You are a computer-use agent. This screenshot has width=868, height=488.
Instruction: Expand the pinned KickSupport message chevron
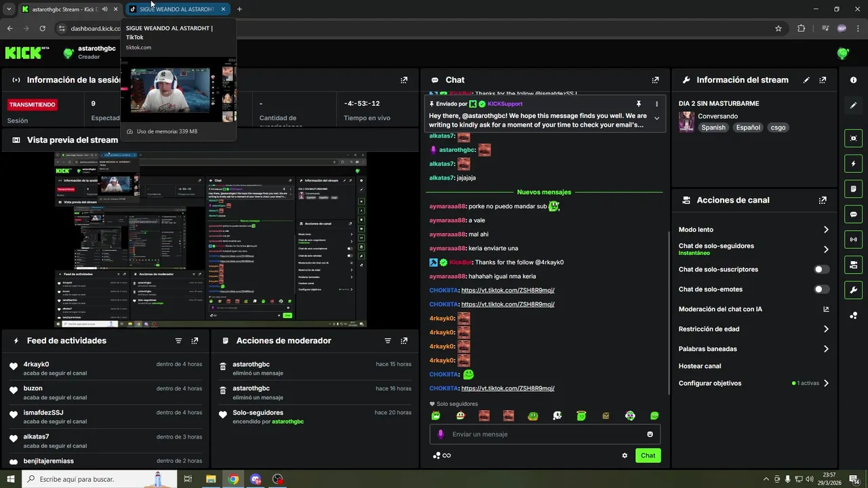click(x=656, y=118)
